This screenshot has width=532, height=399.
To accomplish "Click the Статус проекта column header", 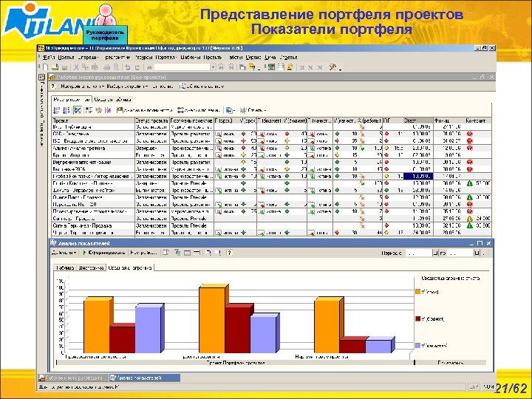I will (152, 120).
